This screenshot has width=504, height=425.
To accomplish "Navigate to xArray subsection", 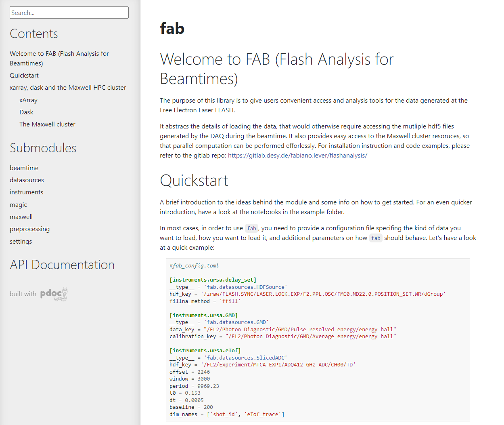I will point(28,100).
